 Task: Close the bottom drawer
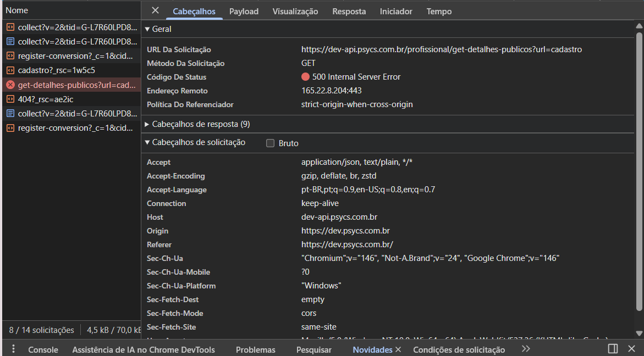631,349
